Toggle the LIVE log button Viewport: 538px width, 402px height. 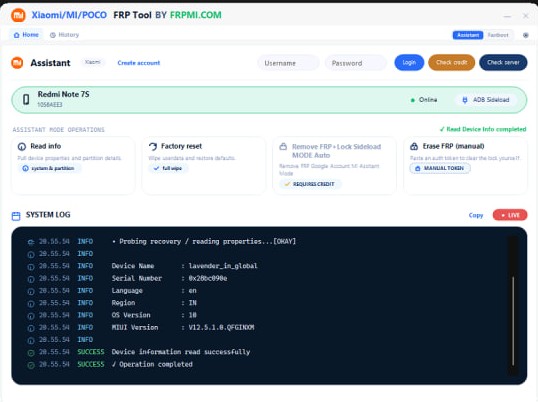pos(510,215)
